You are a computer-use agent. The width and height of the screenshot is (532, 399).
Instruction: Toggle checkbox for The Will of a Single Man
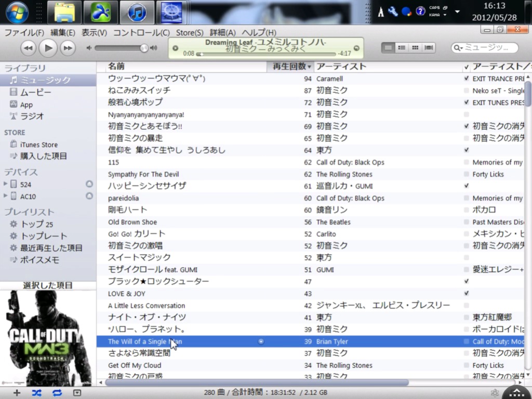click(x=467, y=341)
